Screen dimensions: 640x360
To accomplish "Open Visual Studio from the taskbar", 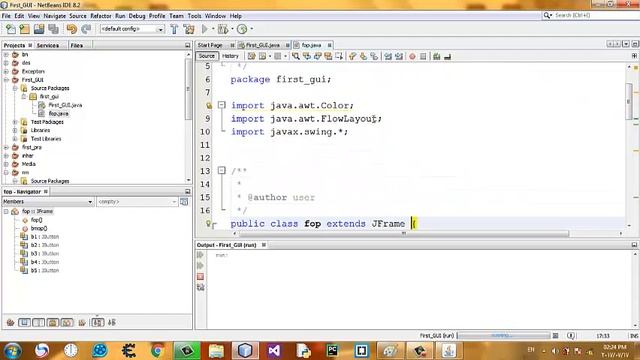I will (274, 350).
